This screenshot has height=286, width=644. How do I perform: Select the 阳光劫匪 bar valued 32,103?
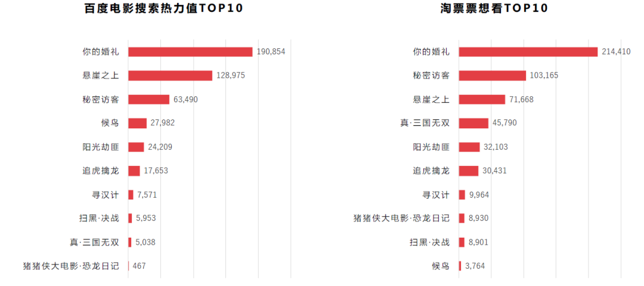(469, 147)
